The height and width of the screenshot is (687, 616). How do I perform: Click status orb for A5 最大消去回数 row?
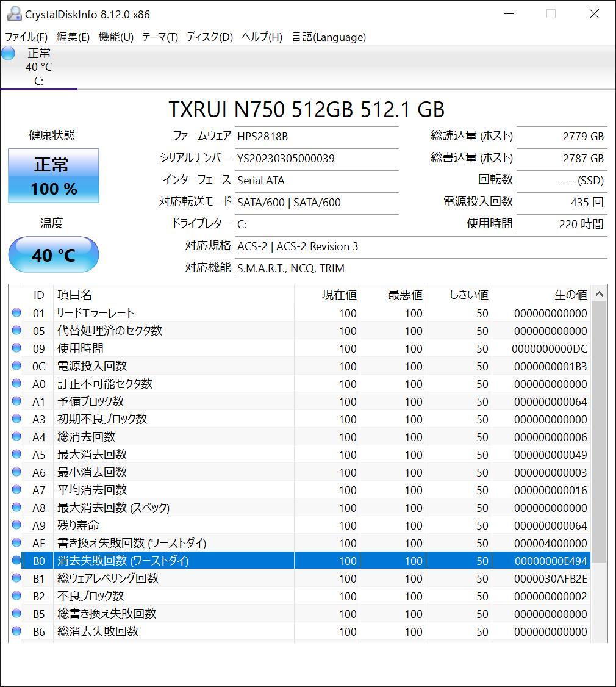[16, 454]
